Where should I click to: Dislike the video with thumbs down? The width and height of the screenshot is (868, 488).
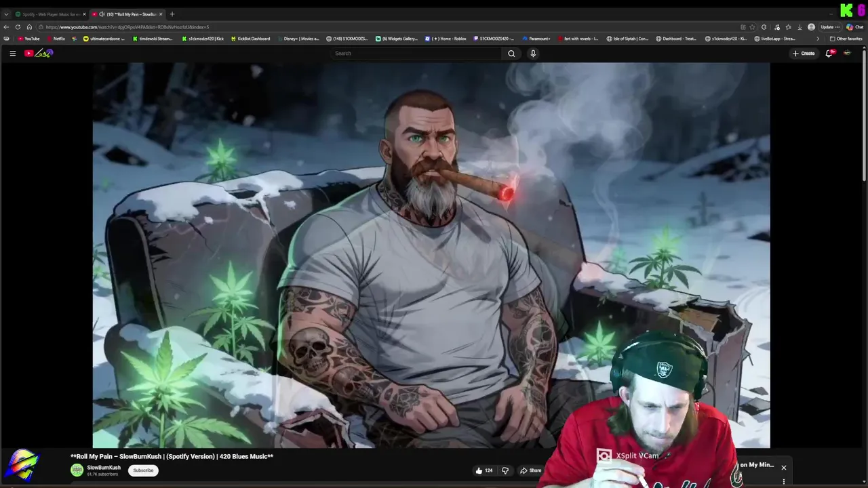pos(505,470)
